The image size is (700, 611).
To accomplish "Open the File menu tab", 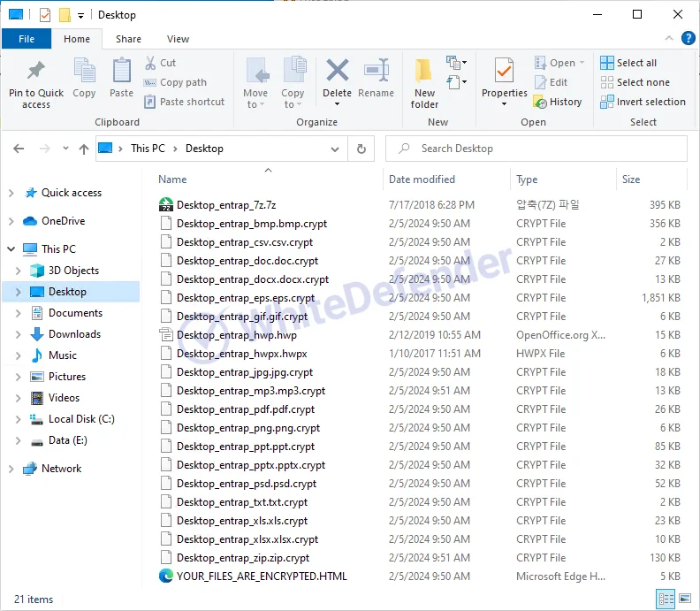I will click(x=27, y=39).
